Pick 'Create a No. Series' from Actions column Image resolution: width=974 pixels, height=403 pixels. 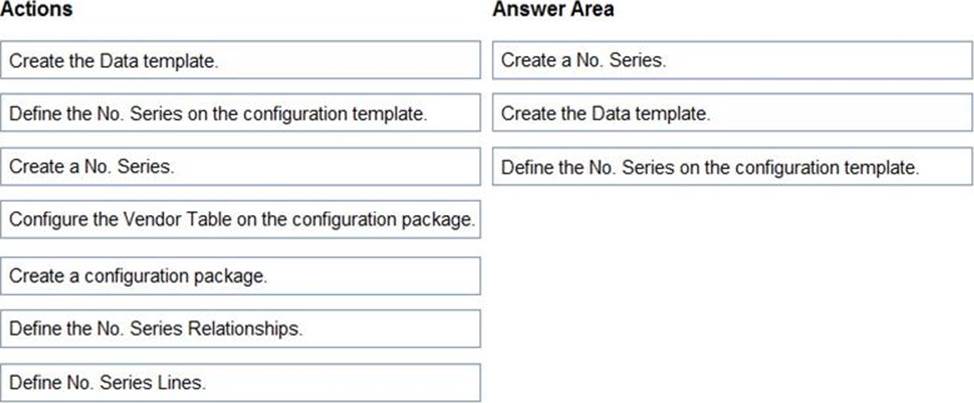click(241, 167)
